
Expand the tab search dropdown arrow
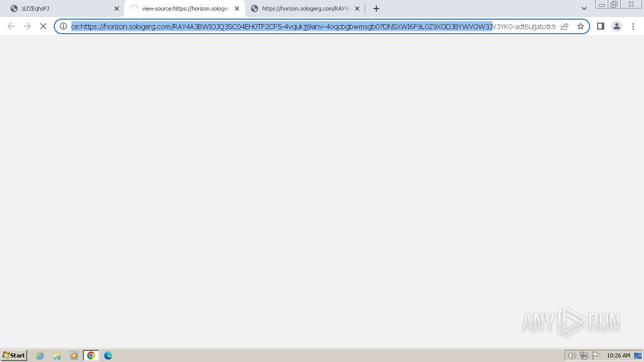tap(584, 9)
